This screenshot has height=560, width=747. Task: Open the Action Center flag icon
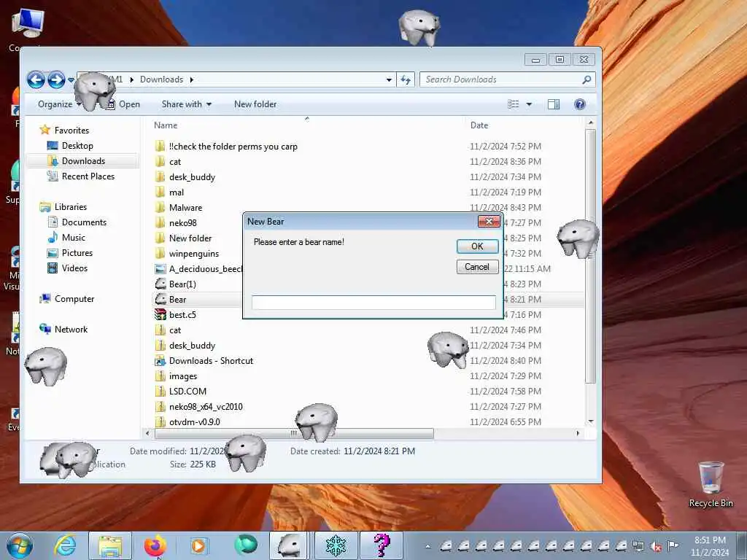point(673,545)
